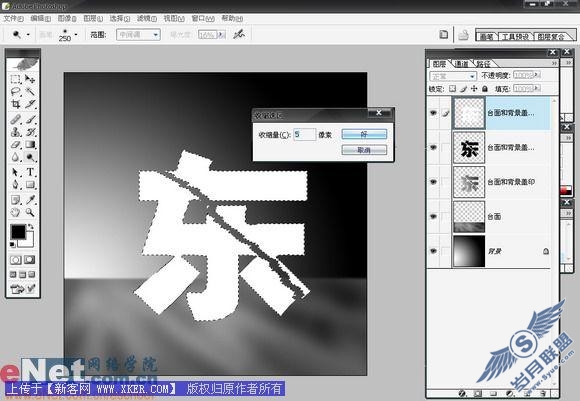Open the 滤镜 (Filter) menu
Image resolution: width=580 pixels, height=401 pixels.
click(146, 18)
